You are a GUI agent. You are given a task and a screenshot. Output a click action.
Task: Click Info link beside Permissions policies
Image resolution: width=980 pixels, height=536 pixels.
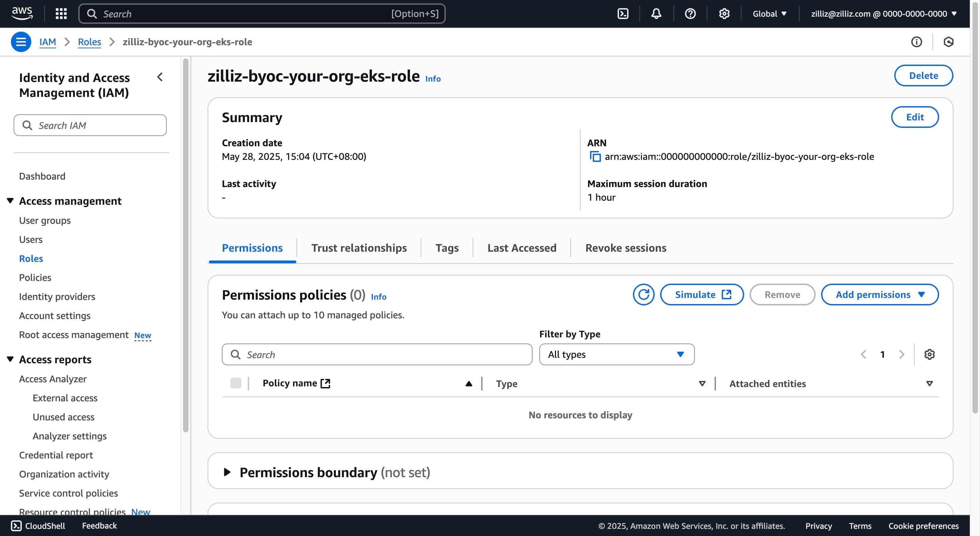(378, 297)
